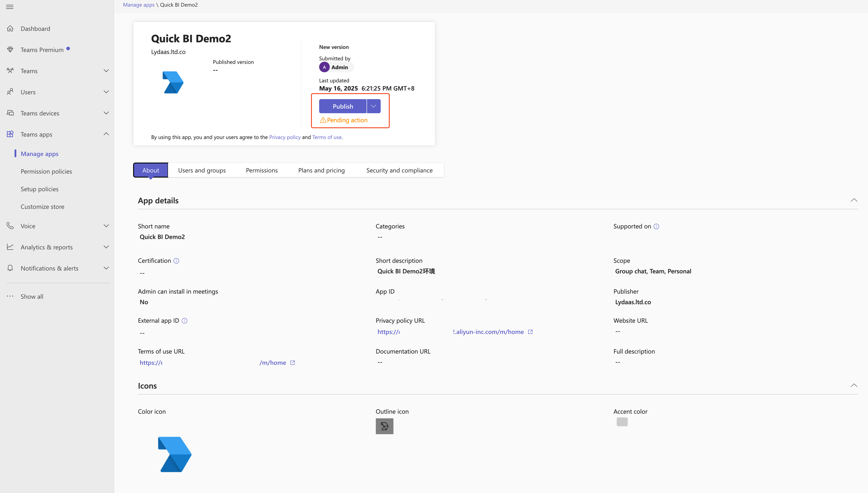Click the Notifications & alerts bell icon
This screenshot has height=493, width=868.
pyautogui.click(x=10, y=268)
